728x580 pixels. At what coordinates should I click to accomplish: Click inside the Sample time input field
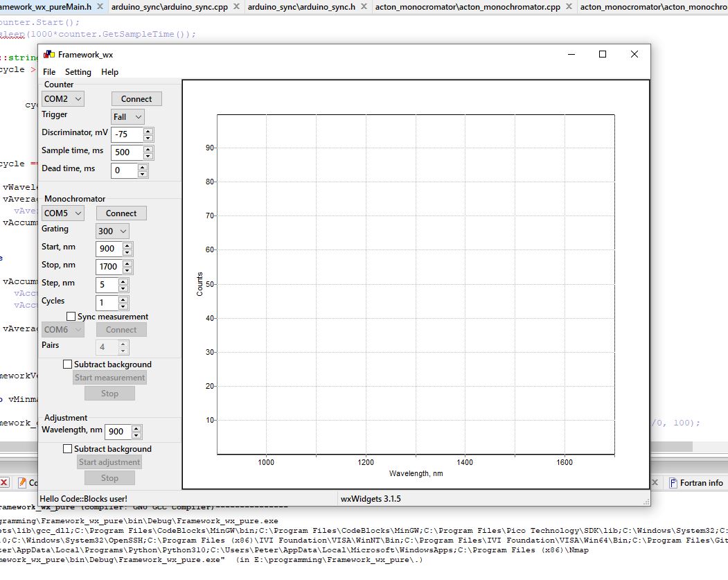pyautogui.click(x=123, y=152)
